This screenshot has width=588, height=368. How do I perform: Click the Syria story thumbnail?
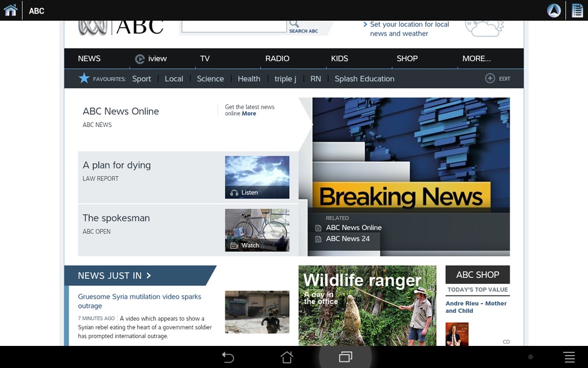(x=257, y=312)
